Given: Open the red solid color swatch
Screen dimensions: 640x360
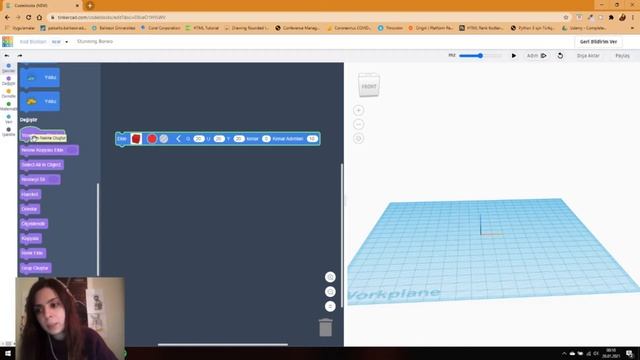Looking at the screenshot, I should click(151, 139).
